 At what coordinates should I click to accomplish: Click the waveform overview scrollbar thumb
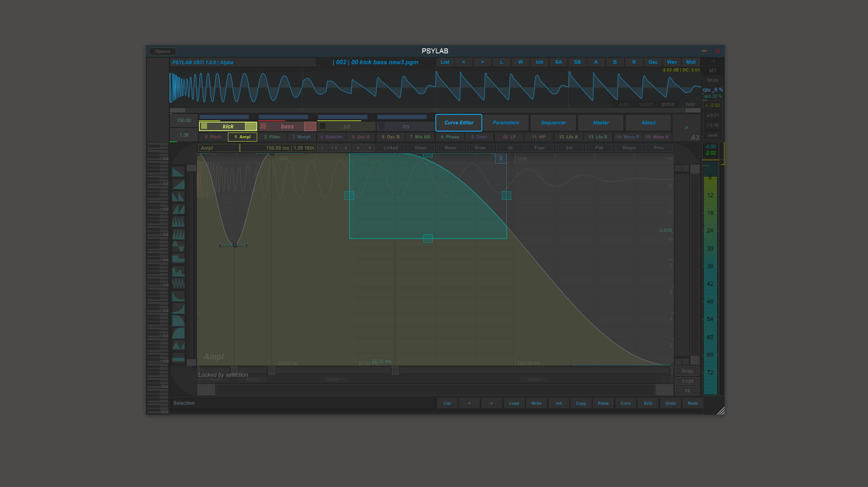click(178, 110)
